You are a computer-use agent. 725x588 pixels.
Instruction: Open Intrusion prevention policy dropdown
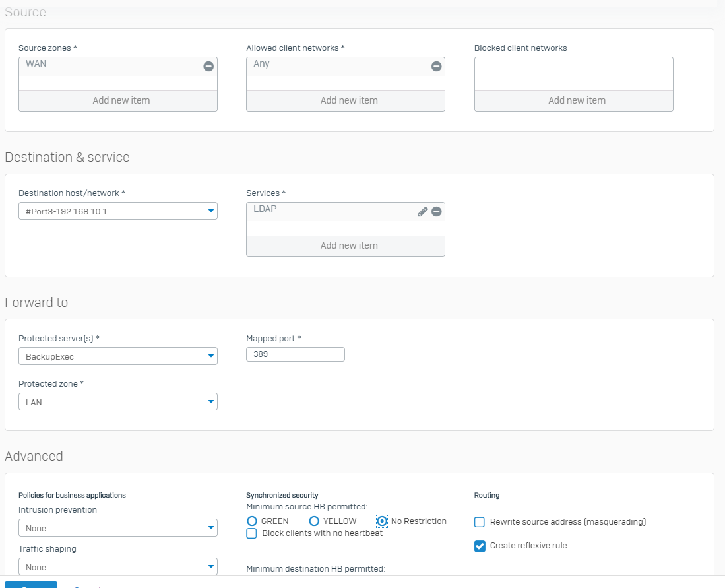[118, 528]
